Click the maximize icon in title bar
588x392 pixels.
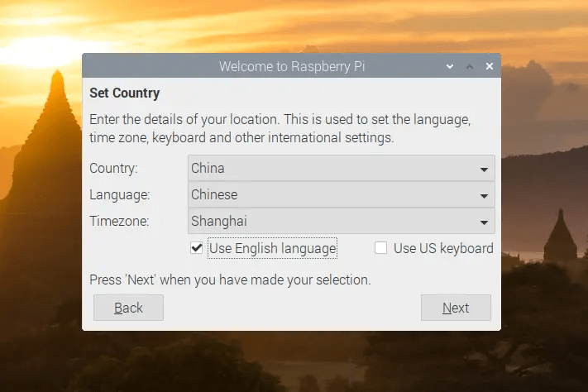coord(470,66)
